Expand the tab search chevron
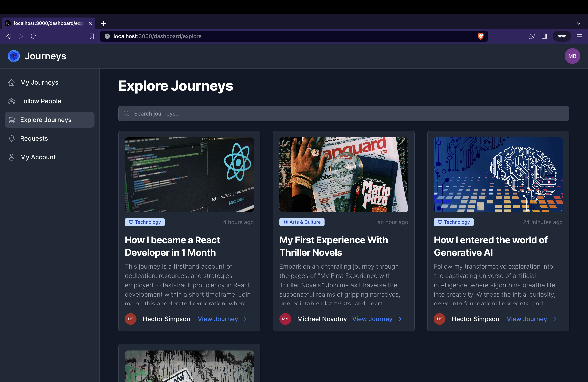Screen dimensions: 588x382 [578, 23]
